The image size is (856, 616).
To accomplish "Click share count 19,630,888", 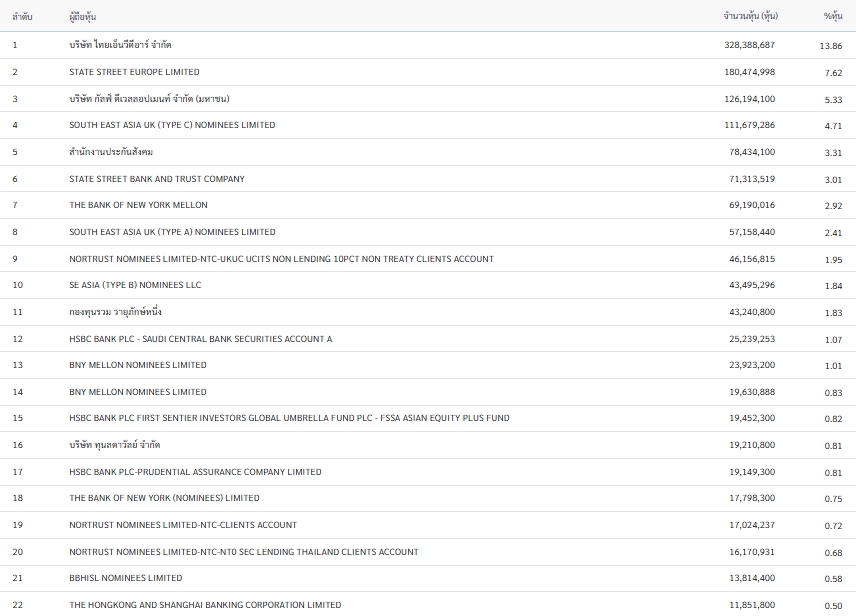I will coord(752,392).
